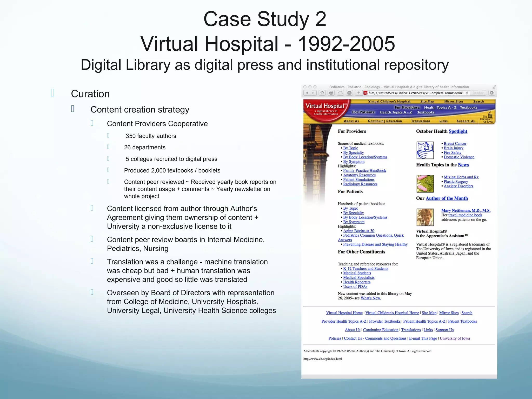This screenshot has height=399, width=532.
Task: Open Virtual Children's Hospital banner link
Action: point(389,102)
